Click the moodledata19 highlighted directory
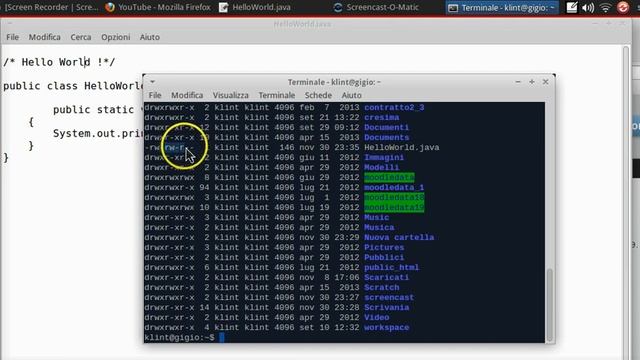This screenshot has width=640, height=360. point(394,207)
